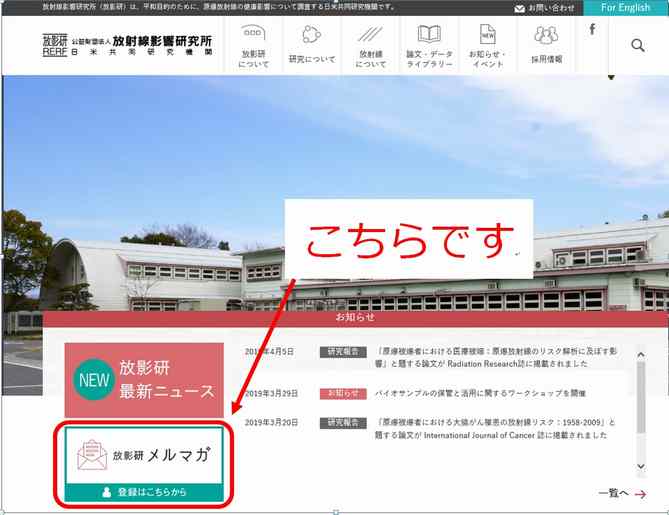This screenshot has width=669, height=515.
Task: Open 論文・データライブラリー book icon
Action: (429, 36)
